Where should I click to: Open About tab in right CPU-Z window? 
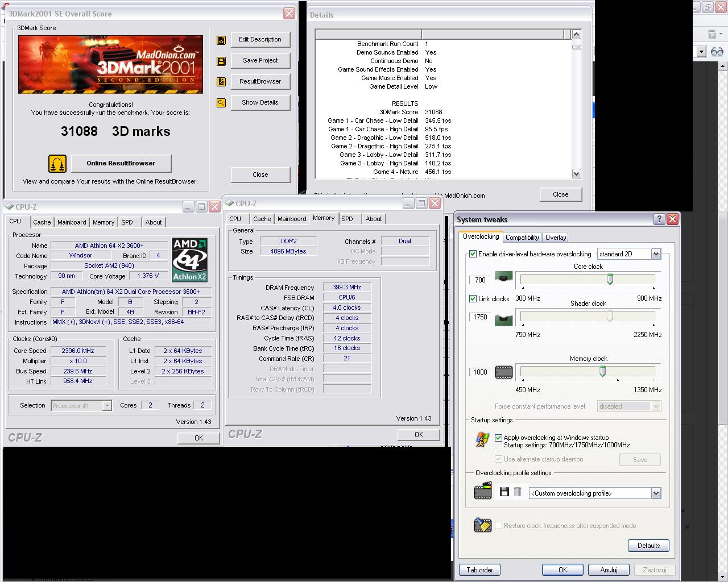pyautogui.click(x=374, y=219)
